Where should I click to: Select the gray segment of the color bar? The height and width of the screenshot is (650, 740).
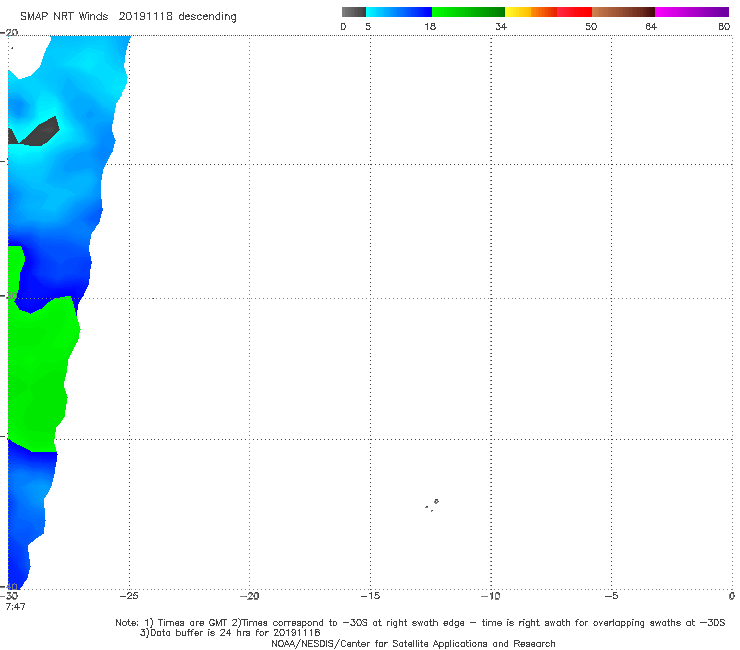click(x=353, y=12)
